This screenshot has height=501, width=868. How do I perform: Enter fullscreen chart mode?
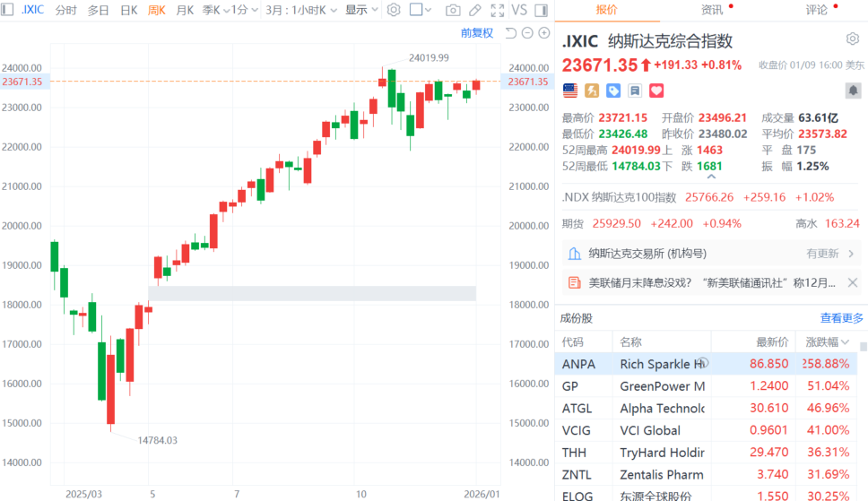point(498,10)
